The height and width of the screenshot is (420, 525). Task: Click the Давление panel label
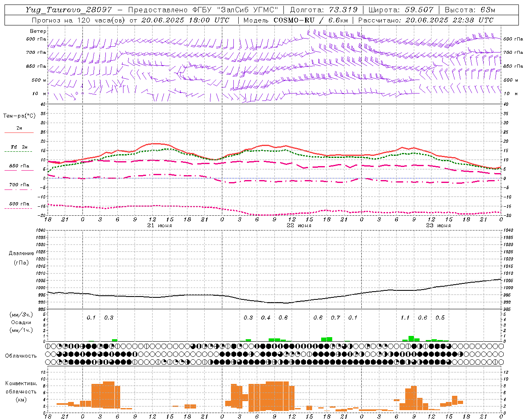coord(21,253)
